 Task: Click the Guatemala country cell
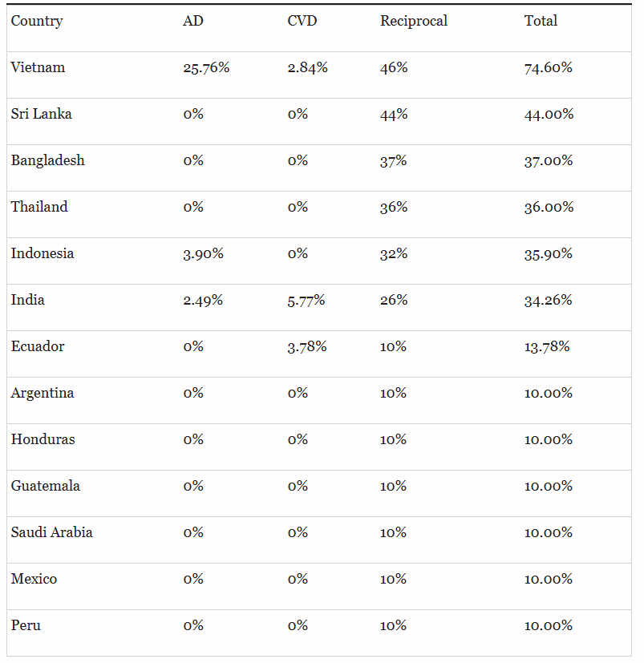coord(45,486)
